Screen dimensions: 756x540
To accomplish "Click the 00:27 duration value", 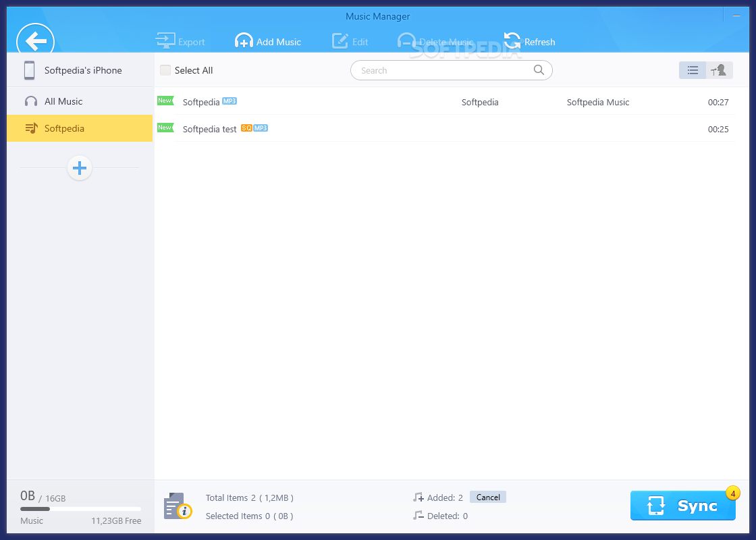I will click(x=718, y=102).
